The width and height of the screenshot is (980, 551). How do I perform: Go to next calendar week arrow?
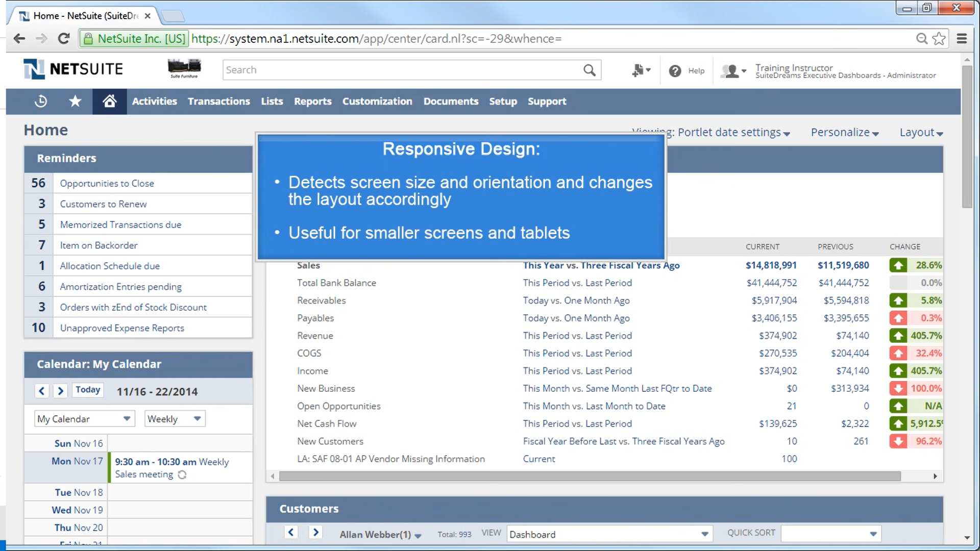point(60,391)
